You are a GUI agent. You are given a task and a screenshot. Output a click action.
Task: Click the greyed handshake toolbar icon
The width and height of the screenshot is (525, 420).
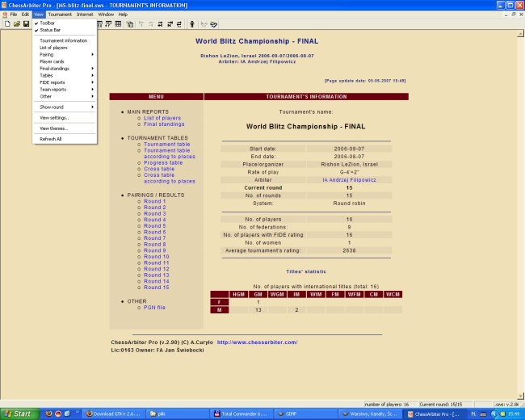204,23
